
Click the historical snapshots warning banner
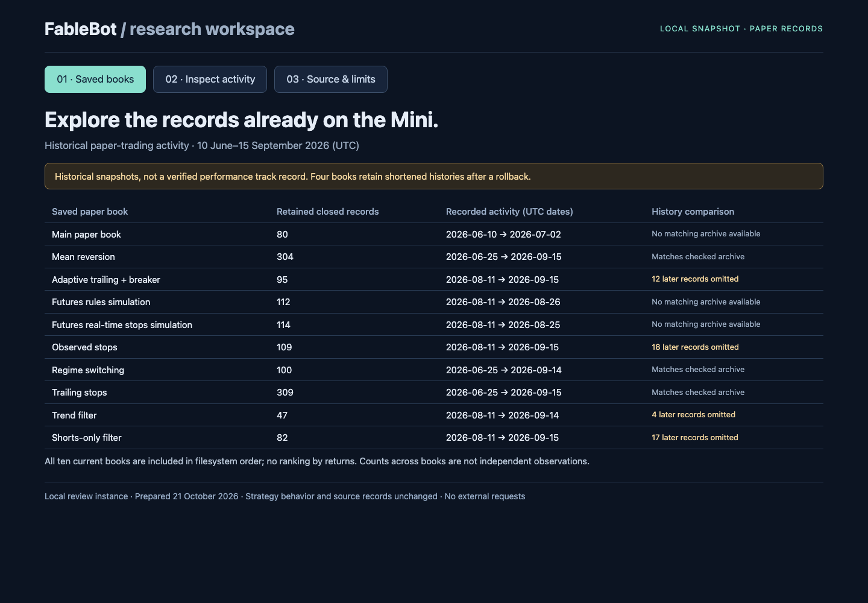pos(434,176)
